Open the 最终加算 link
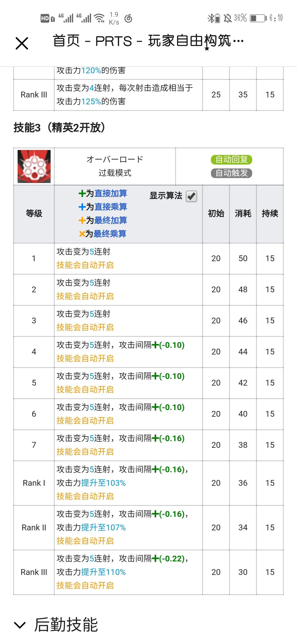297x644 pixels. pos(111,220)
